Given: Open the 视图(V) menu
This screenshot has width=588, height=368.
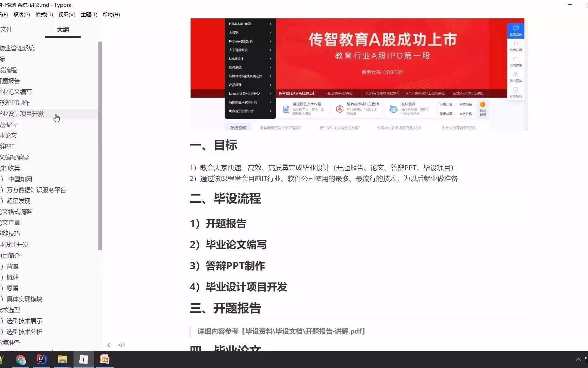Looking at the screenshot, I should pos(67,15).
